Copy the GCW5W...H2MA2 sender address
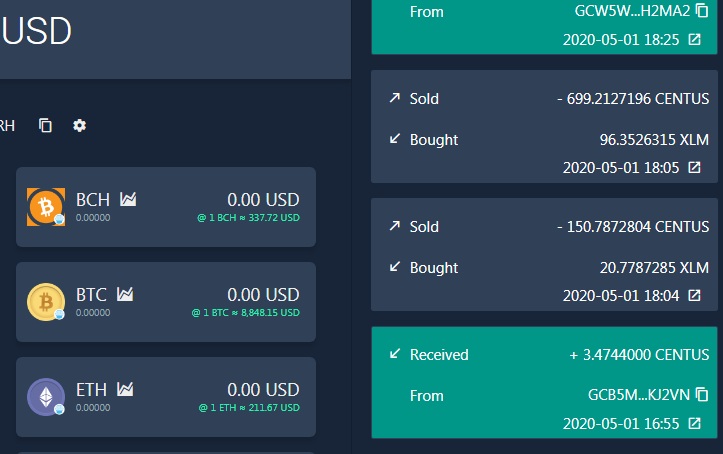The image size is (723, 454). click(x=702, y=12)
